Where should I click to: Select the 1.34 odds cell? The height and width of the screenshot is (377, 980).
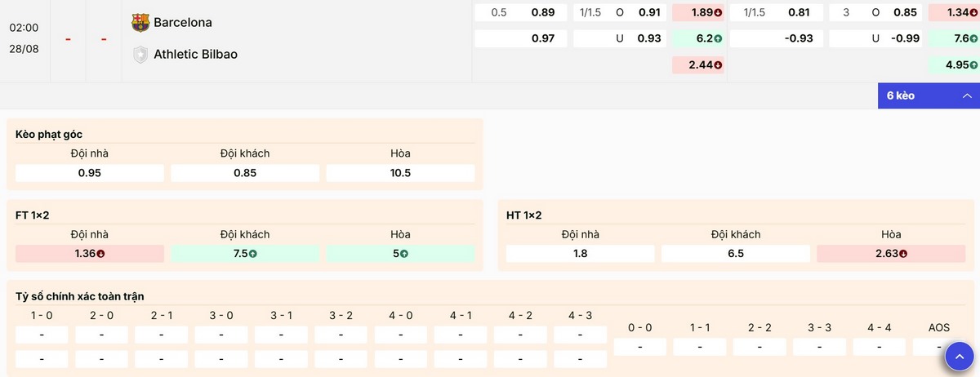pos(954,12)
